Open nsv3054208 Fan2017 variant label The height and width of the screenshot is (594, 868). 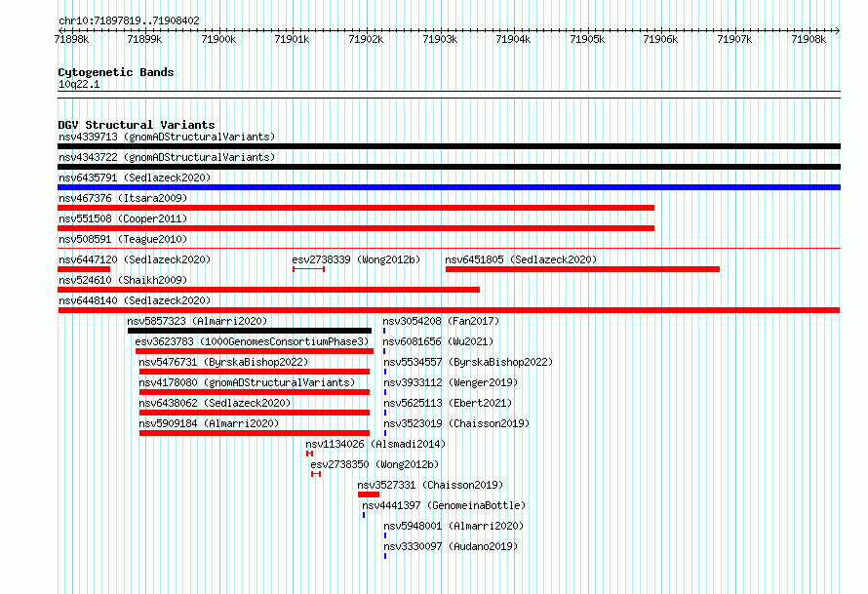point(441,321)
